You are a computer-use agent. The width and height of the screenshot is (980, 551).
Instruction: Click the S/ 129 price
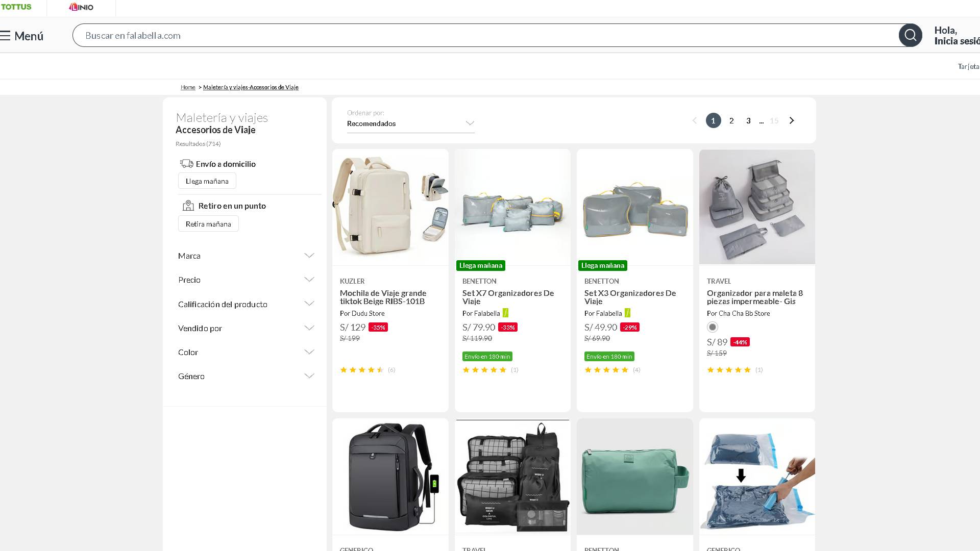pos(353,328)
